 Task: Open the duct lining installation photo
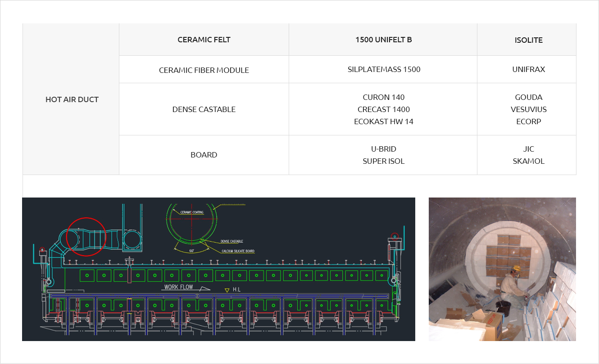(x=502, y=269)
